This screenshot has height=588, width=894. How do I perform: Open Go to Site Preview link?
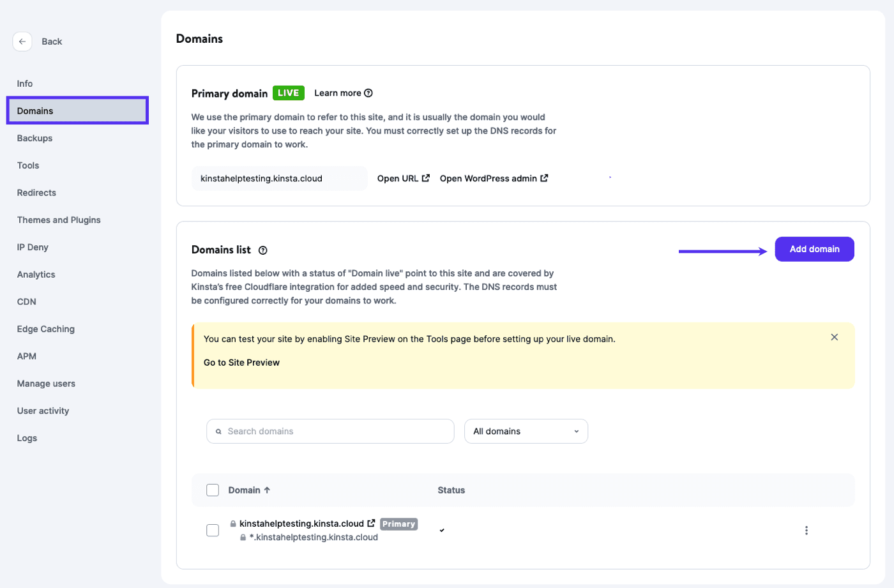[241, 362]
